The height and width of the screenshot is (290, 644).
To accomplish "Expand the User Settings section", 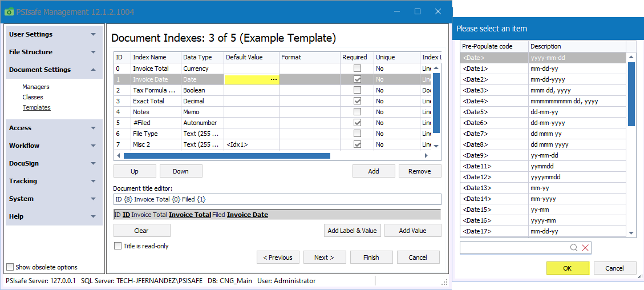I will point(54,34).
